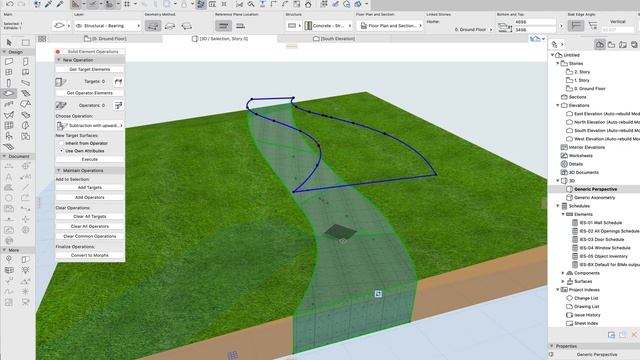Viewport: 640px width, 360px height.
Task: Click the Suspend Groups icon in toolbar
Action: [x=201, y=4]
